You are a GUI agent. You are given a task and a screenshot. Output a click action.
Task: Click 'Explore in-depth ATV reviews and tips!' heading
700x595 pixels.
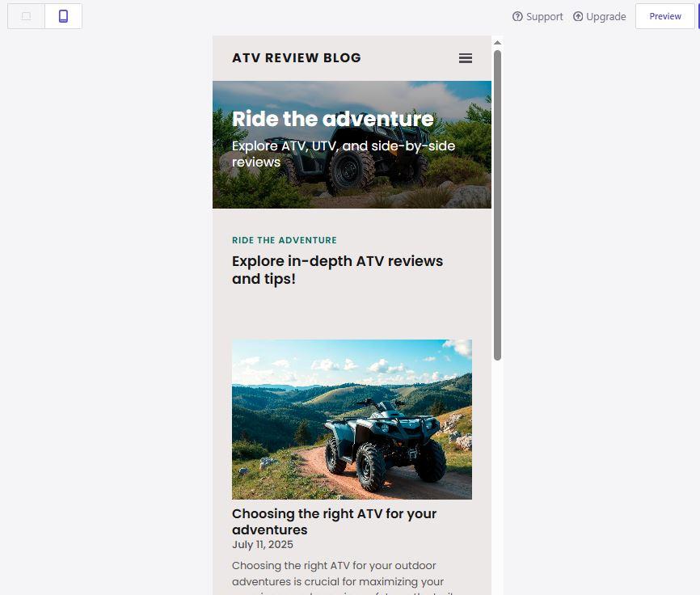(337, 270)
